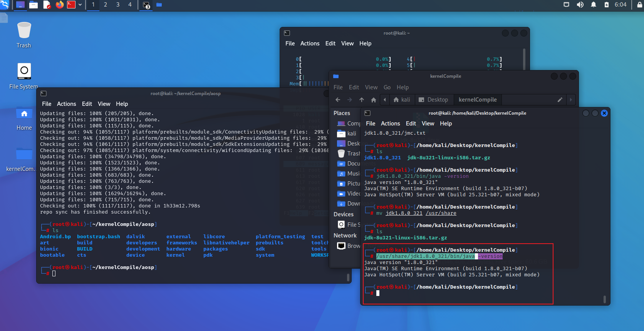Click the home icon in file manager toolbar
This screenshot has width=644, height=331.
tap(373, 100)
